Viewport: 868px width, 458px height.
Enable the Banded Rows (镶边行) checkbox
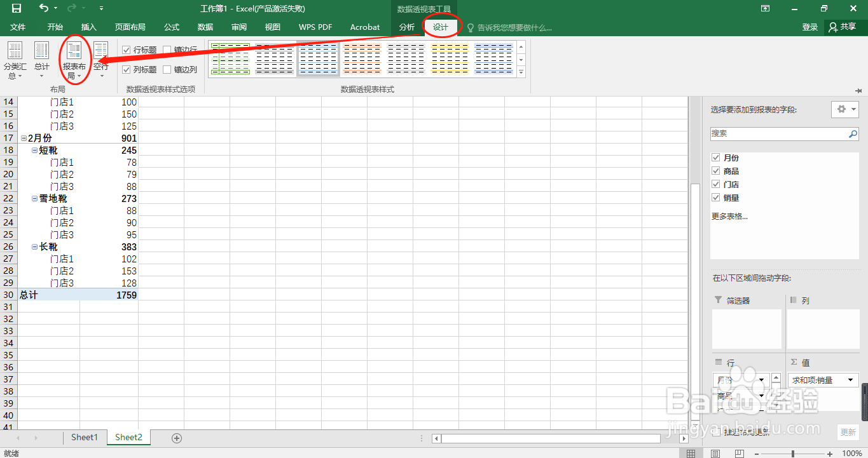pos(167,50)
